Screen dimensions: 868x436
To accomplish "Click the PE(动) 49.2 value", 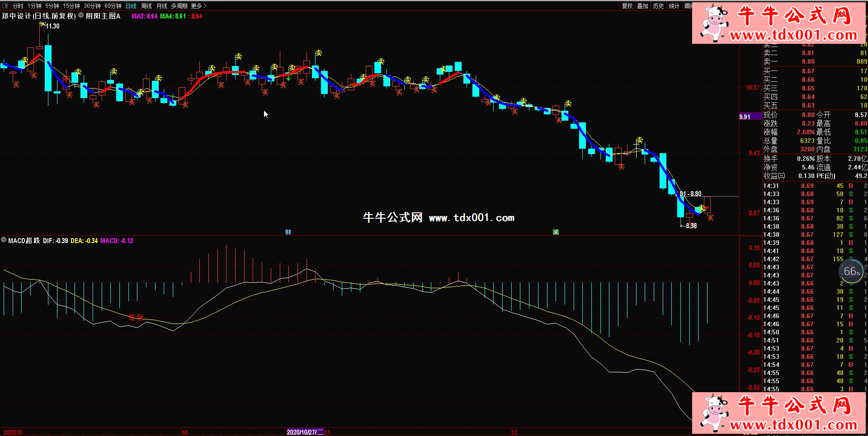I will (861, 176).
